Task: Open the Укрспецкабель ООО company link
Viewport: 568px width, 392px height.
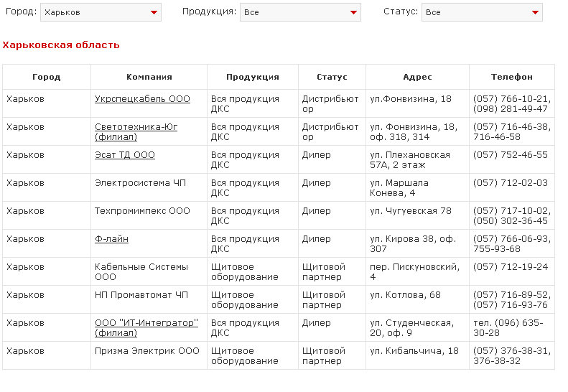Action: click(142, 99)
